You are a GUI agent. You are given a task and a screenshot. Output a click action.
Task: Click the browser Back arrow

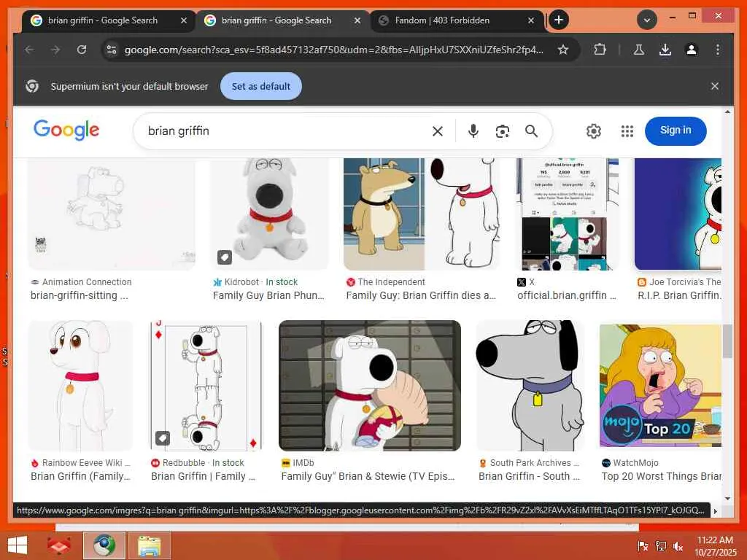coord(29,50)
